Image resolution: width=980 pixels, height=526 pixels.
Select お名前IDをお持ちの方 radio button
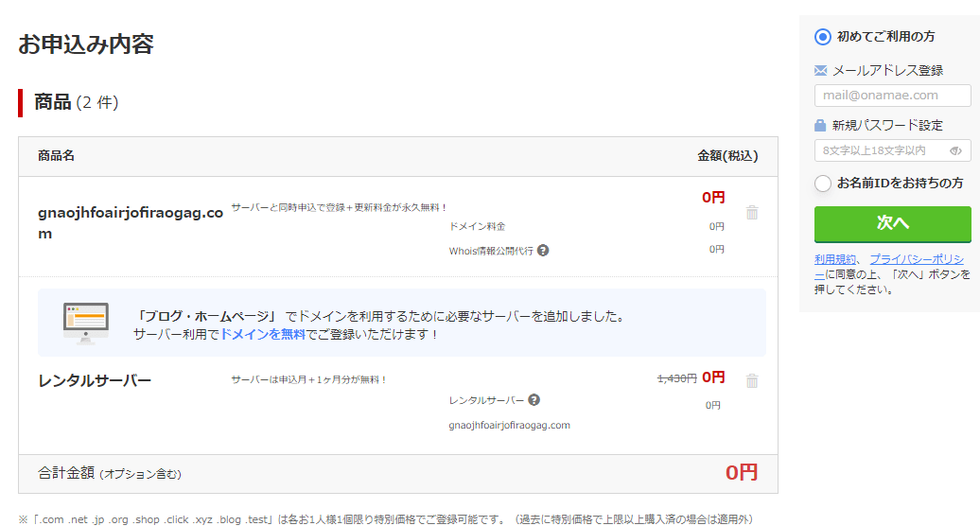pos(823,183)
